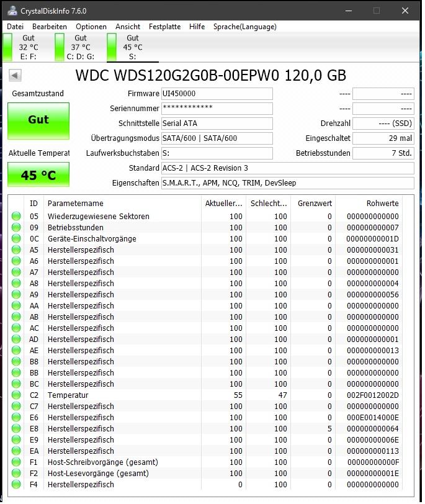Open the Festplatte menu
This screenshot has width=425, height=504.
coord(164,27)
